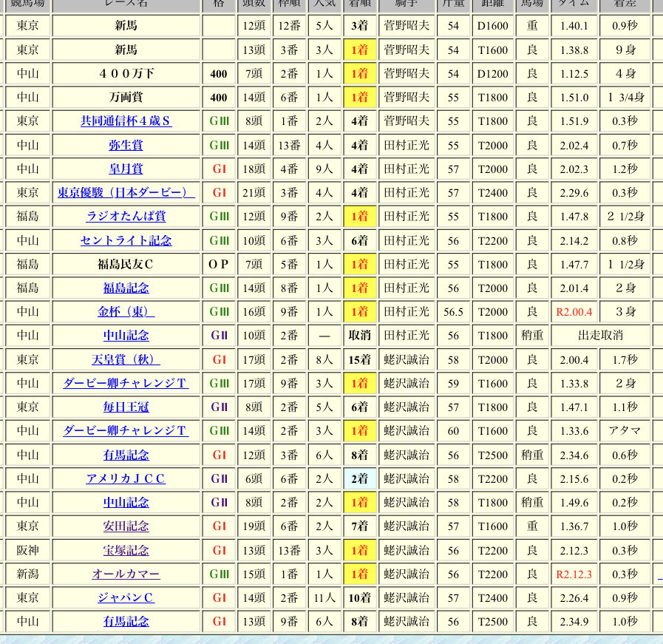This screenshot has width=663, height=644.
Task: Select the time 2.29.6
Action: [x=574, y=193]
